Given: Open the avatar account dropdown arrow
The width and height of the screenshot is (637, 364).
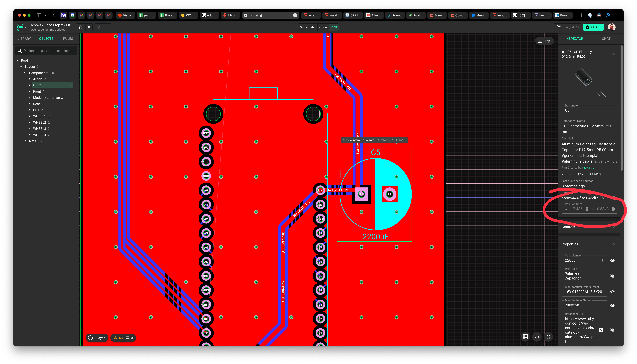Looking at the screenshot, I should [x=618, y=27].
